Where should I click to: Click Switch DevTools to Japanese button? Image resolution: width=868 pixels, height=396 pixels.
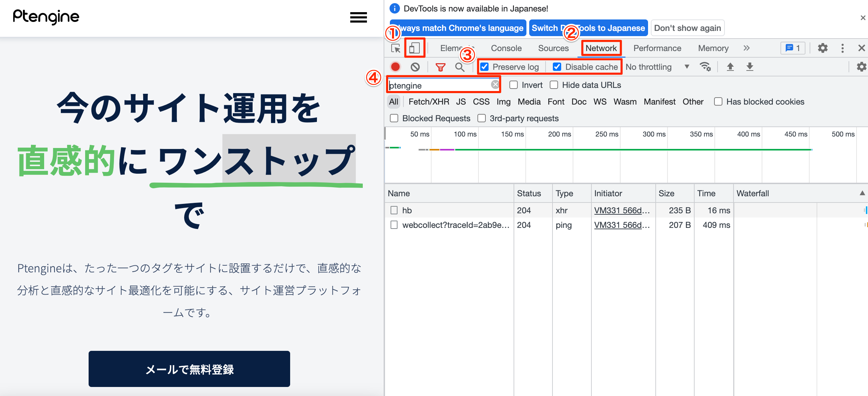click(588, 28)
